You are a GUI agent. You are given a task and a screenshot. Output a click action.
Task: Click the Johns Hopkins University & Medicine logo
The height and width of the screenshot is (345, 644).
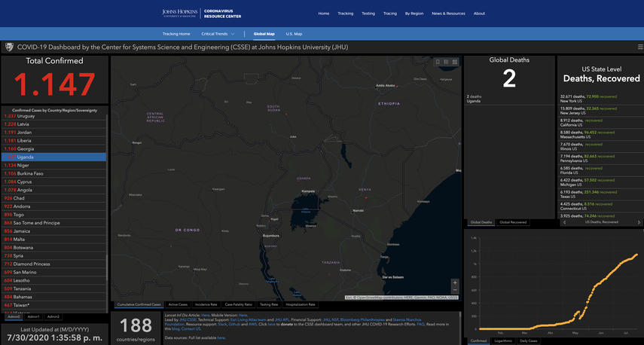[180, 13]
